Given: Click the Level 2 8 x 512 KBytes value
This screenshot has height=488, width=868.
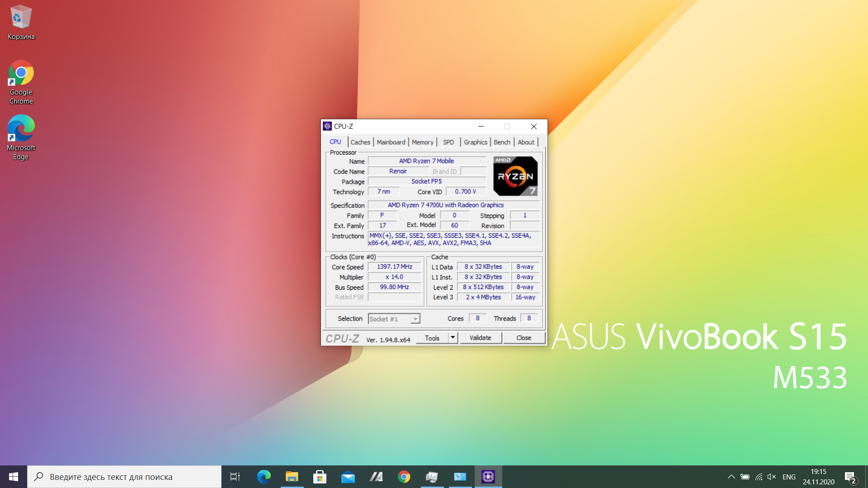Looking at the screenshot, I should coord(483,287).
